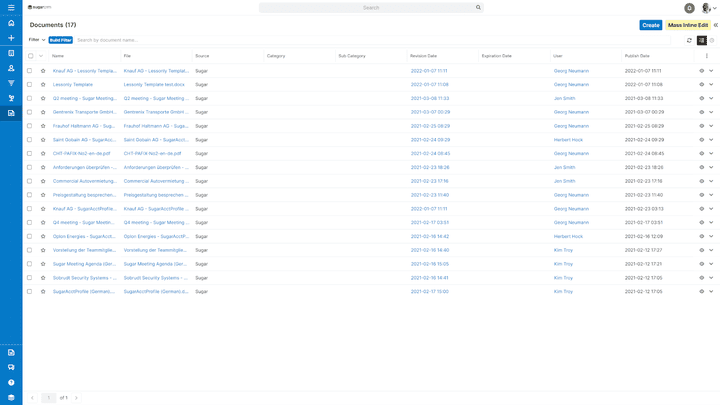Select the checkbox for CHT-PAFIA document
Viewport: 720px width, 405px height.
[31, 154]
